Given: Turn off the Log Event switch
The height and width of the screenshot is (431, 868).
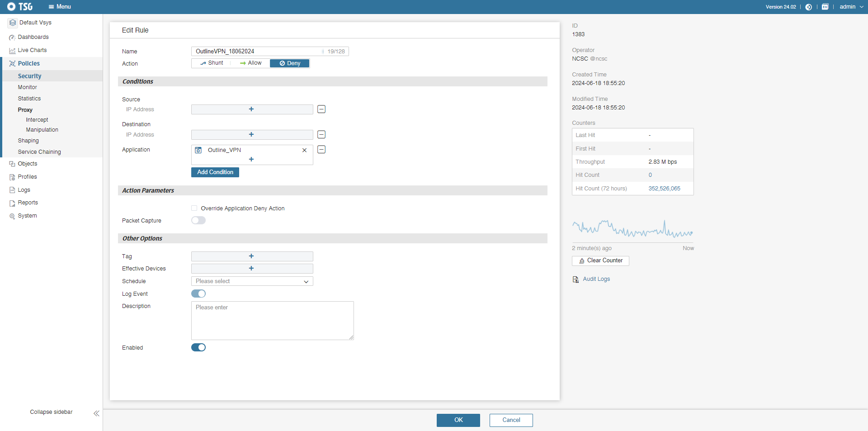Looking at the screenshot, I should [198, 294].
